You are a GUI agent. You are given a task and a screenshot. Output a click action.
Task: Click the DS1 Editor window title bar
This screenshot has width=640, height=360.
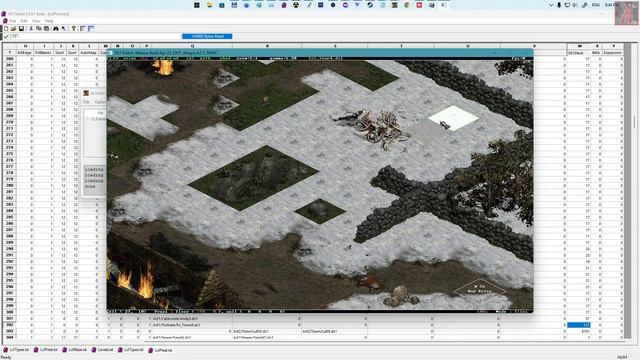tap(320, 53)
